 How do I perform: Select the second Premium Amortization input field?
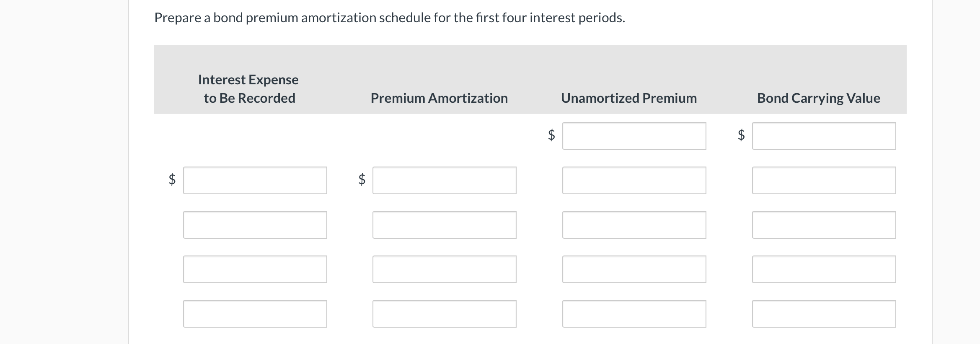[444, 224]
